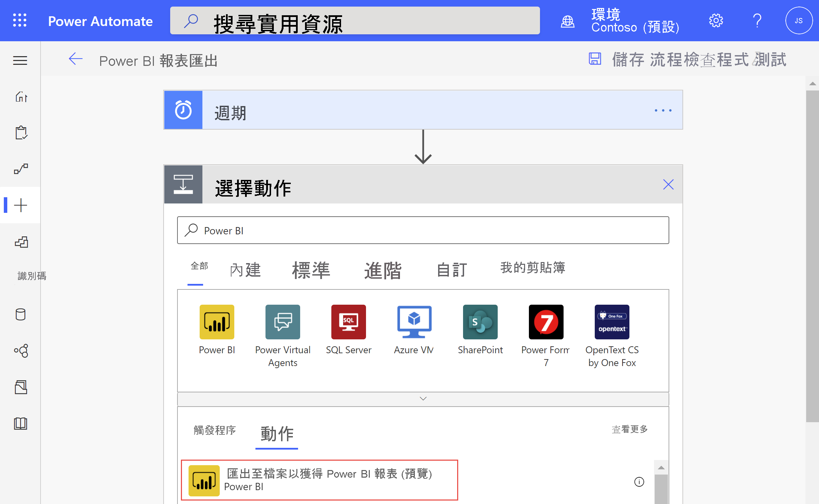Select the Power Form 7 connector
Screen dimensions: 819x504
pyautogui.click(x=546, y=322)
